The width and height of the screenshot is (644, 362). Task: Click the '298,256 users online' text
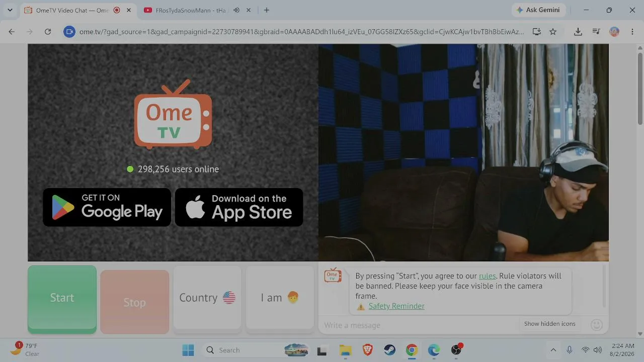pos(178,169)
